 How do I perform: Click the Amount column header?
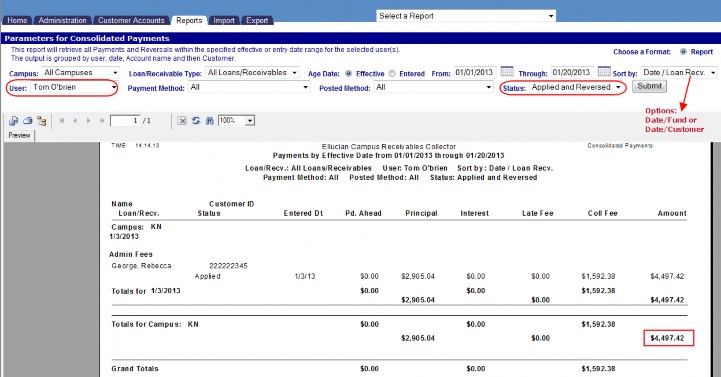(x=672, y=213)
